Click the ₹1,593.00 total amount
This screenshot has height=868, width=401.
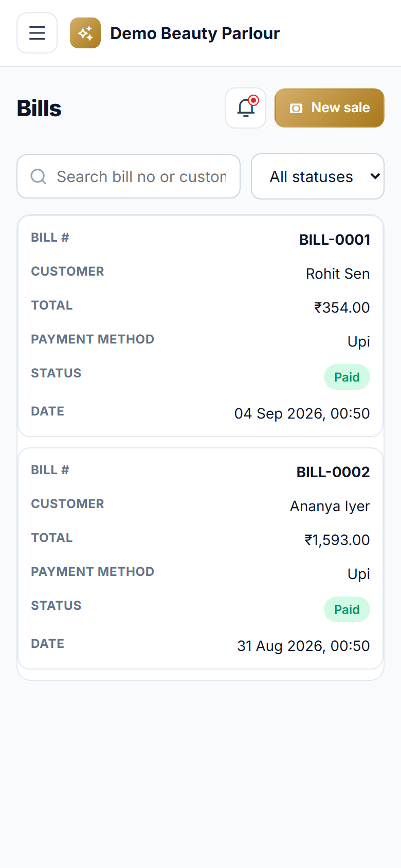(337, 540)
